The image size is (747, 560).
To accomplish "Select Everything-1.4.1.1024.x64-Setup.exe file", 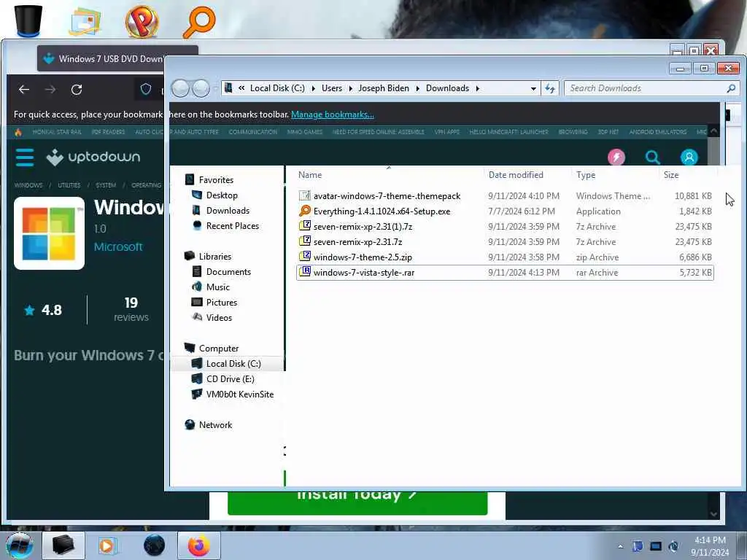I will [x=505, y=211].
